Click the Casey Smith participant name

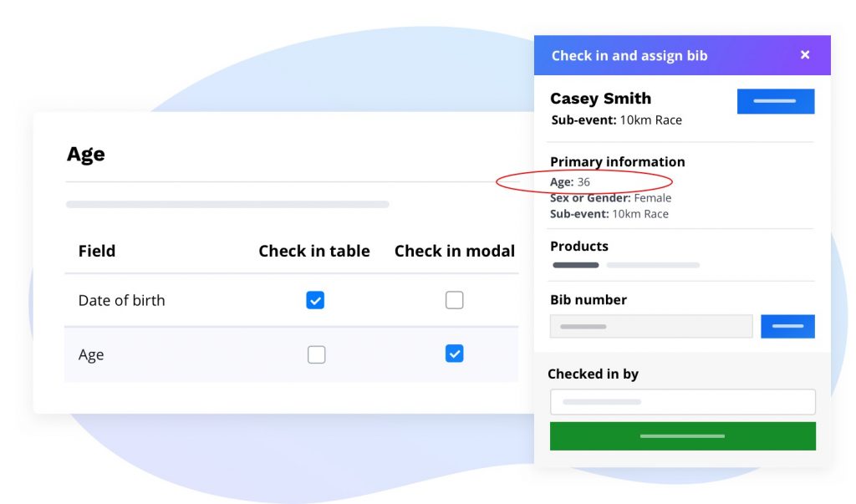click(600, 99)
